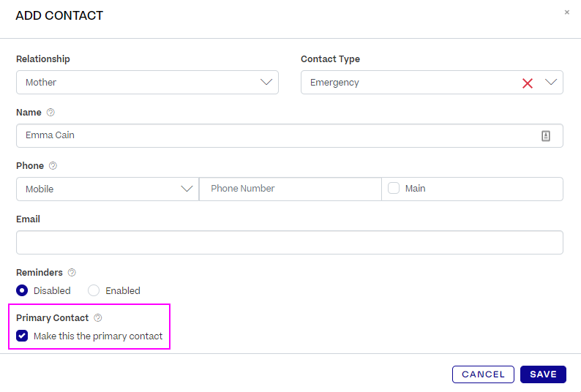Click into the Email input field
581x392 pixels.
click(x=290, y=242)
